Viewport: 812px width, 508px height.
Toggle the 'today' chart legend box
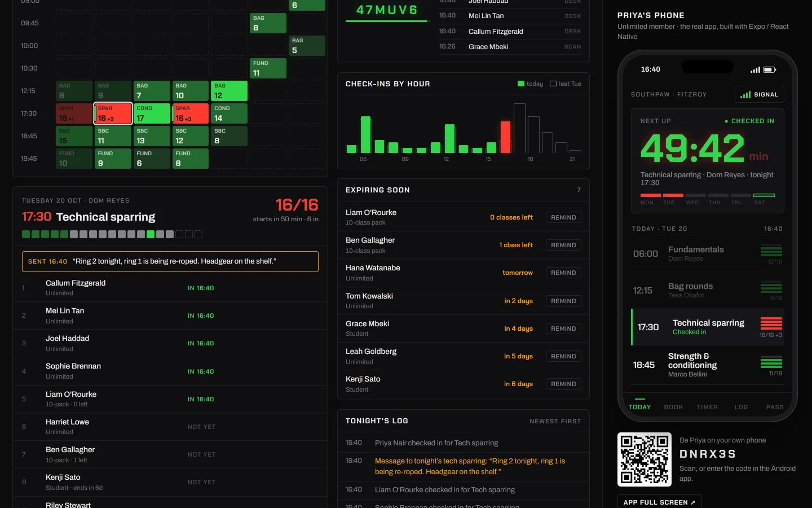tap(521, 84)
